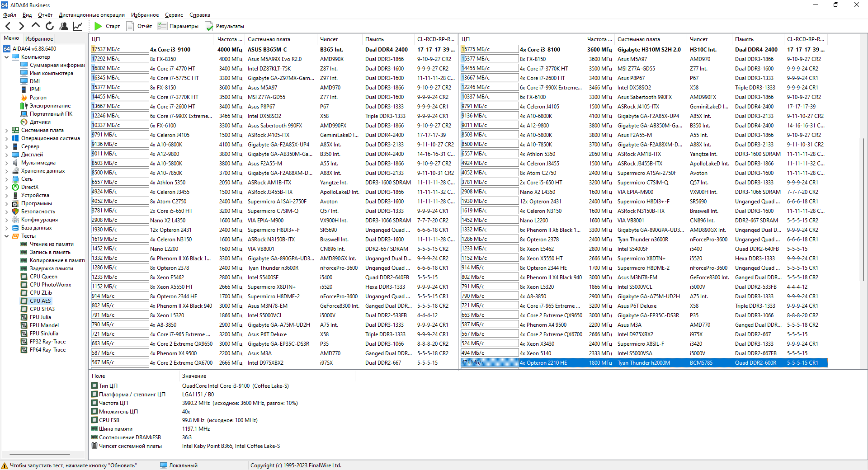Collapse the Компьютер tree node

pyautogui.click(x=6, y=57)
